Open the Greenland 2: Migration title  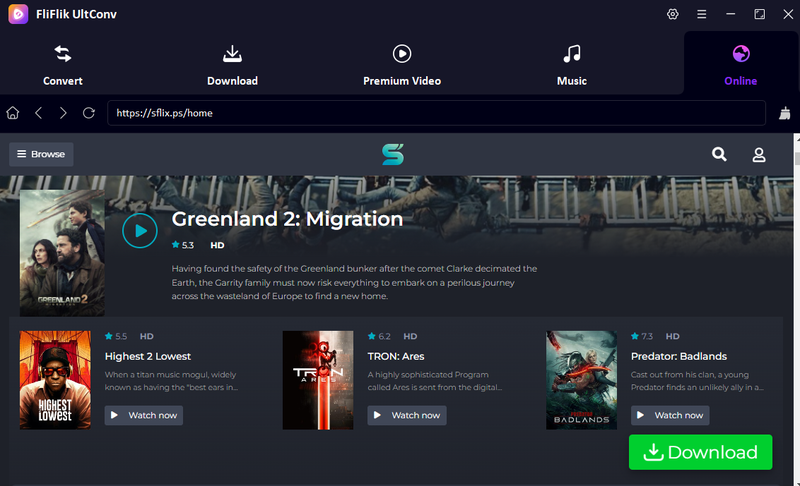point(287,219)
